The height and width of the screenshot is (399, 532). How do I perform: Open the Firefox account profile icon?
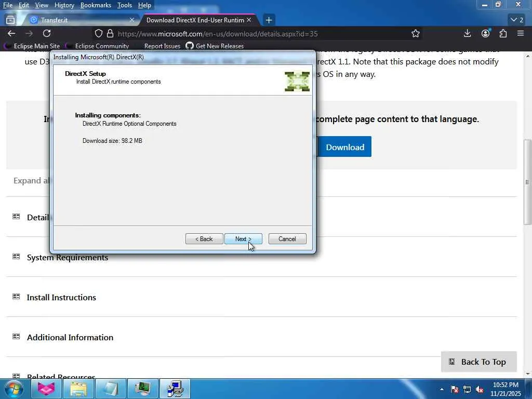pyautogui.click(x=486, y=33)
